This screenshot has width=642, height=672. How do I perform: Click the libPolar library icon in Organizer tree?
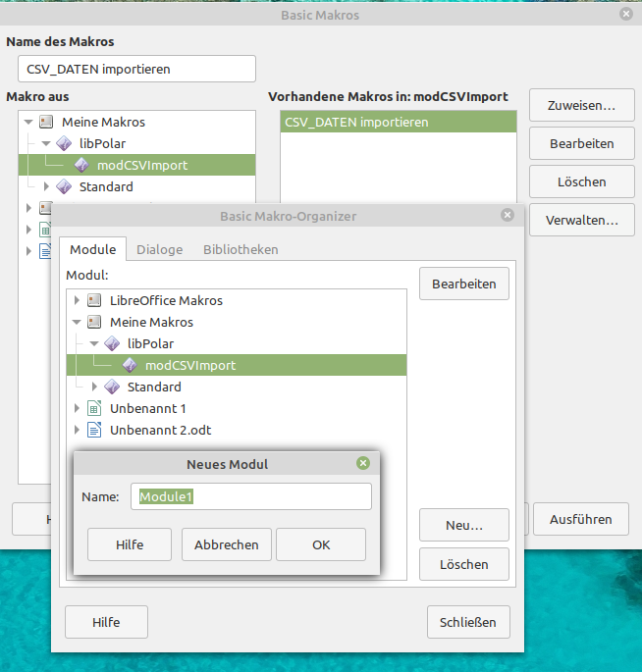click(112, 343)
